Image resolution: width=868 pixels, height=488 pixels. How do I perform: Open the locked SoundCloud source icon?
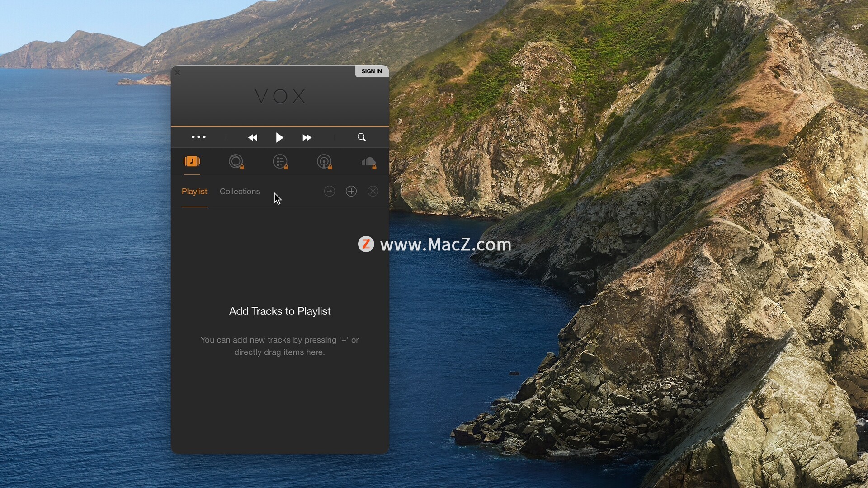click(x=368, y=162)
